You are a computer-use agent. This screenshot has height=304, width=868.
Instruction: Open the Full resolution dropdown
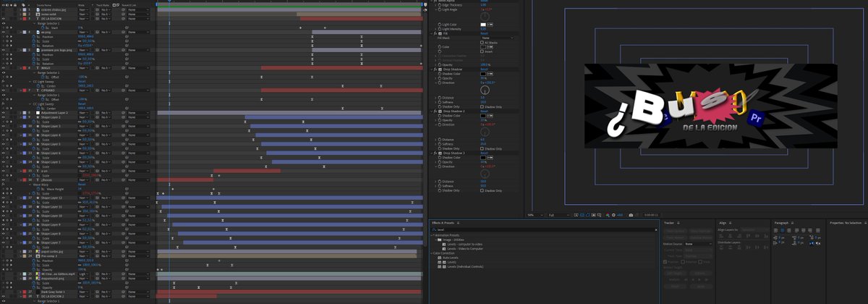coord(559,215)
